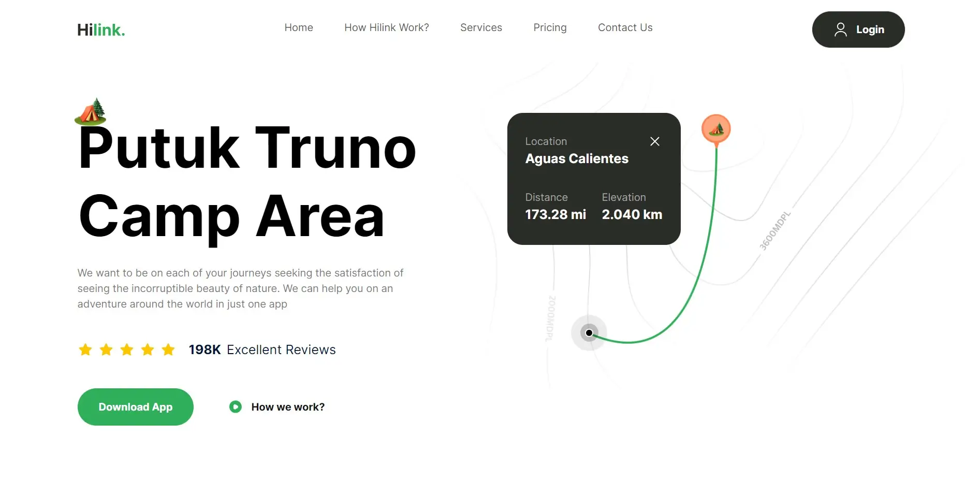Click the 173.28 mi distance value
This screenshot has width=980, height=481.
[x=555, y=214]
